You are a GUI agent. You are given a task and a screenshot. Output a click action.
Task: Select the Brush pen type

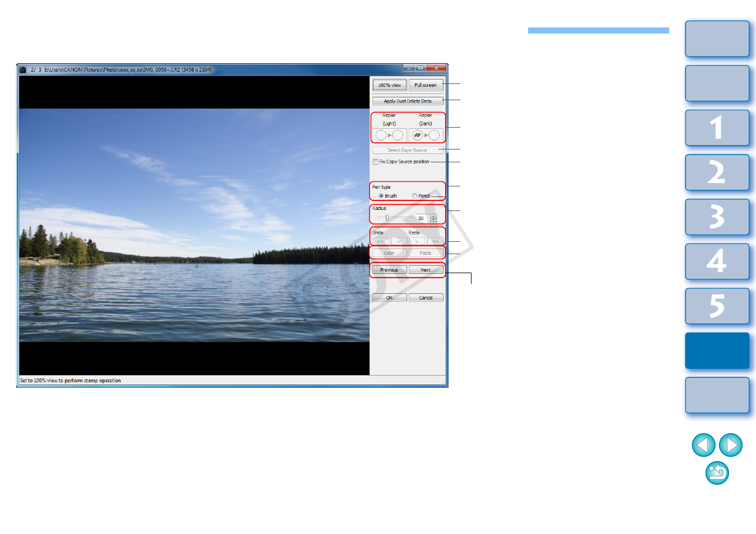(381, 196)
